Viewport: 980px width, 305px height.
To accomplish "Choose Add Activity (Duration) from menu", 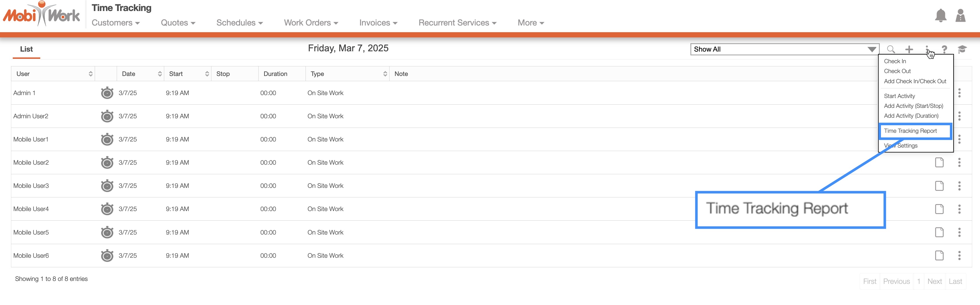I will (x=911, y=116).
